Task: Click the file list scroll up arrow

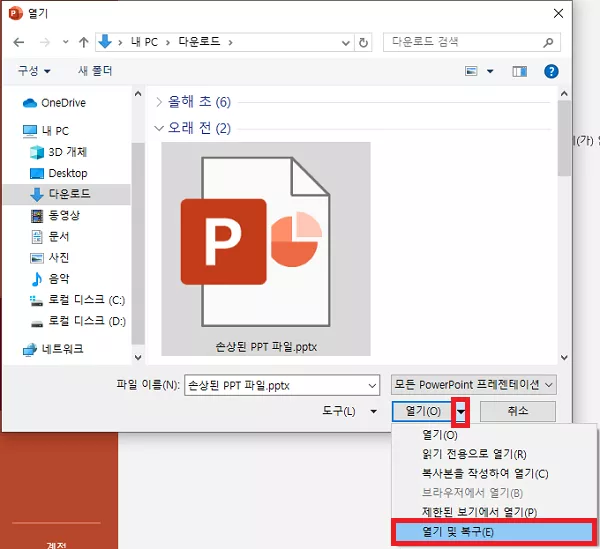Action: [x=564, y=94]
